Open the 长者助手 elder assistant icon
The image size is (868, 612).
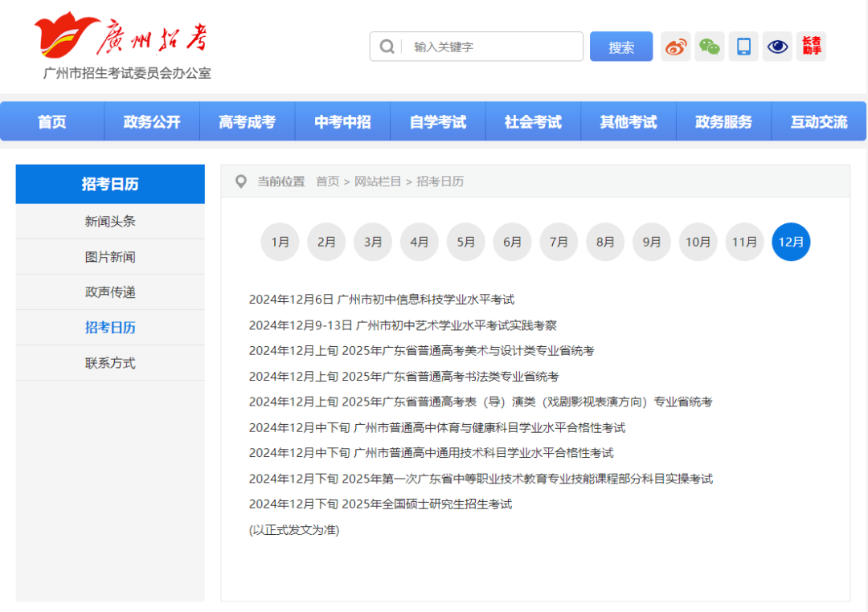811,47
